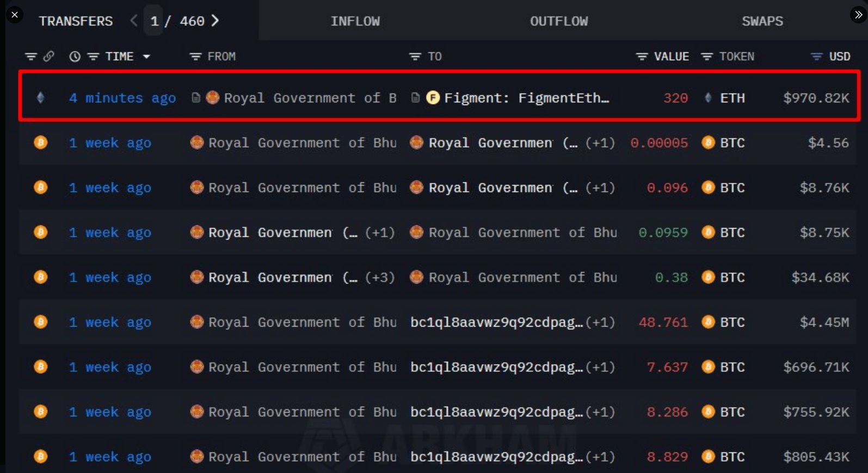
Task: Click the '4 minutes ago' transaction timestamp
Action: tap(122, 98)
